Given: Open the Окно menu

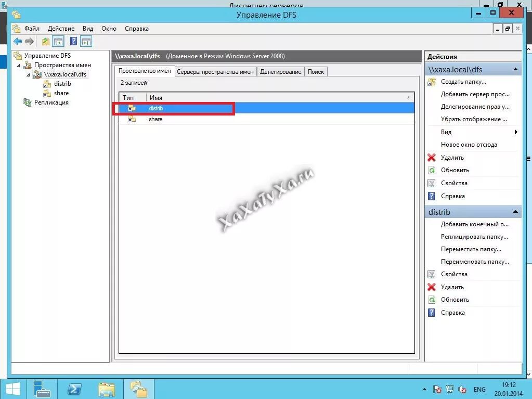Looking at the screenshot, I should tap(109, 29).
